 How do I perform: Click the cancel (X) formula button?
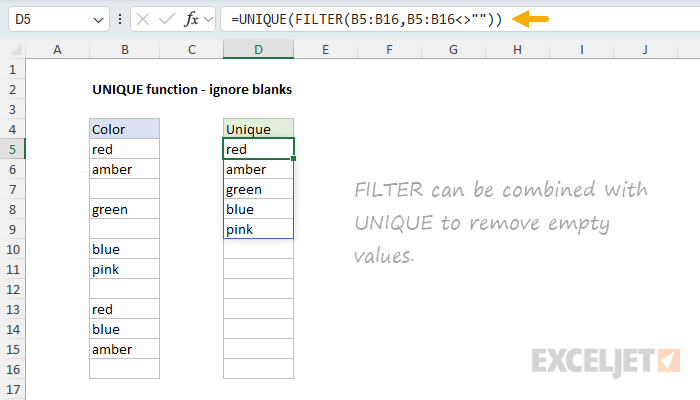point(143,19)
